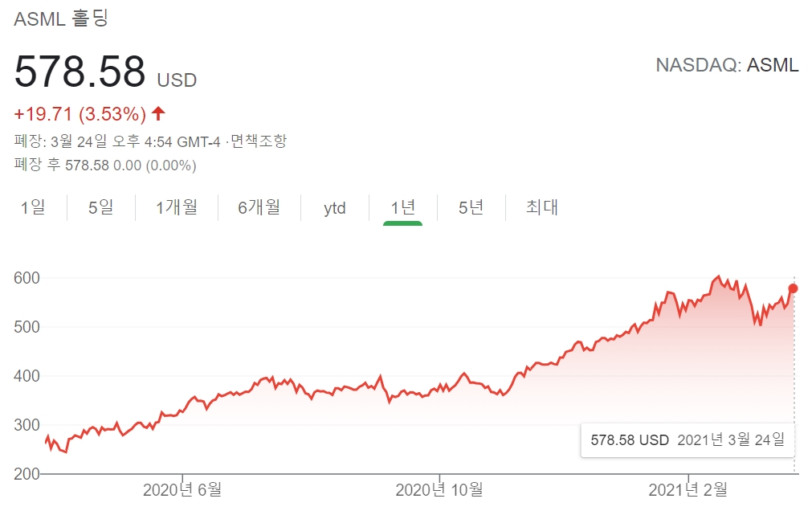
Task: Show the 1개월 price chart
Action: point(177,207)
